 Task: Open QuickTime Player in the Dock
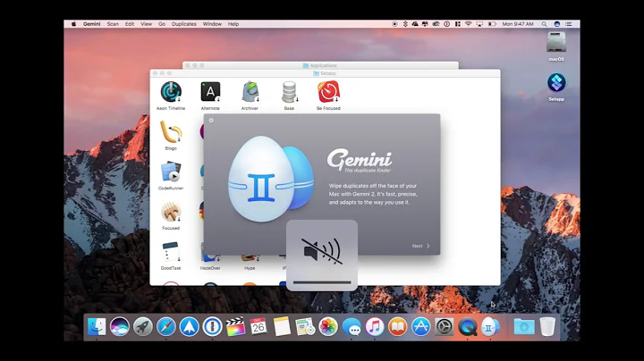[468, 326]
